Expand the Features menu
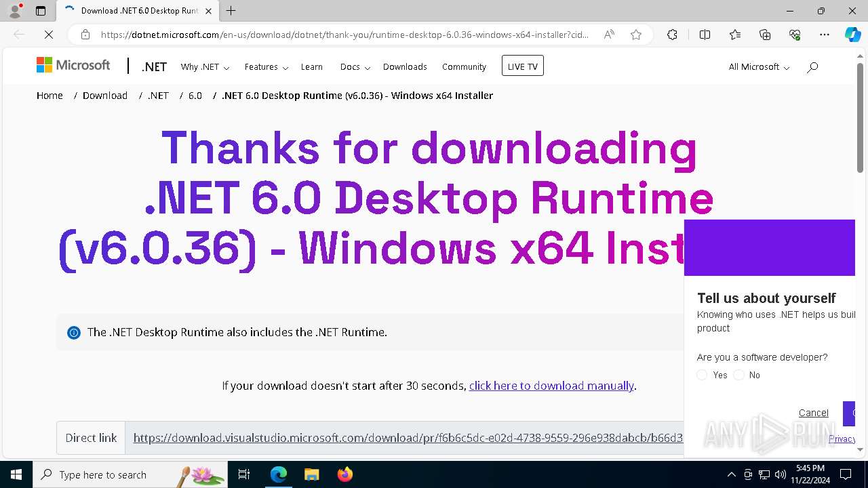 [267, 66]
